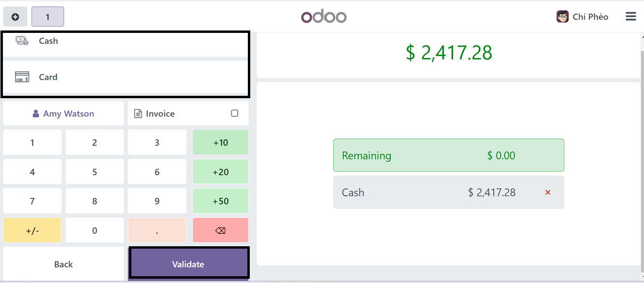Switch to order tab 1
Screen dimensions: 644x283
(x=47, y=17)
